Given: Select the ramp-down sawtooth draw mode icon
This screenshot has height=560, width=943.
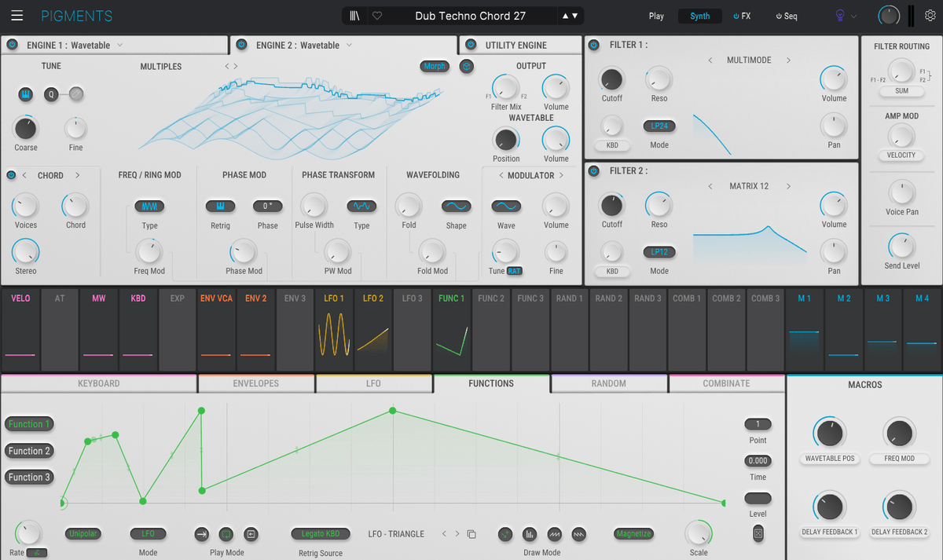Looking at the screenshot, I should (x=580, y=534).
